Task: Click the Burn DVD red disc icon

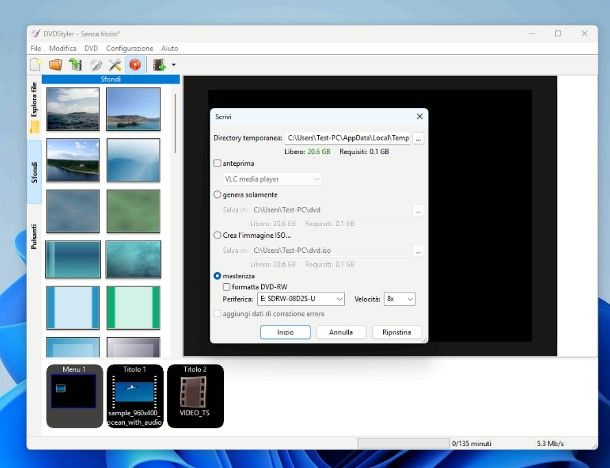Action: click(x=133, y=65)
